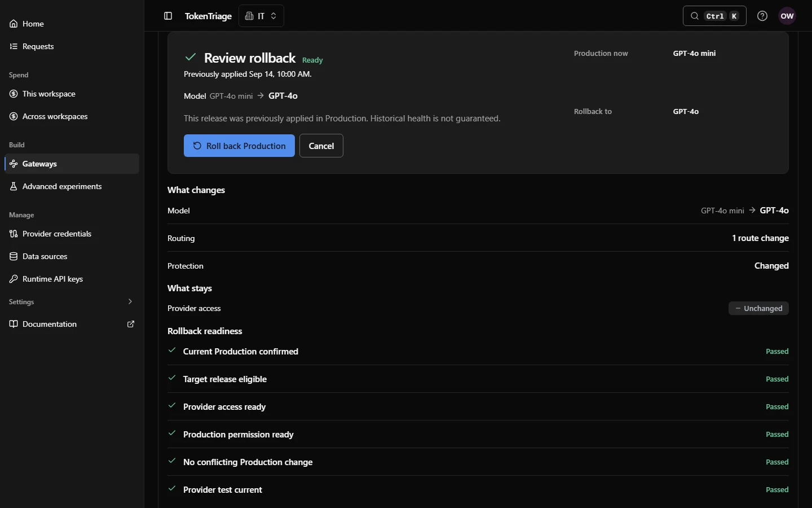Viewport: 812px width, 508px height.
Task: Click the Across workspaces dollar icon
Action: coord(14,116)
